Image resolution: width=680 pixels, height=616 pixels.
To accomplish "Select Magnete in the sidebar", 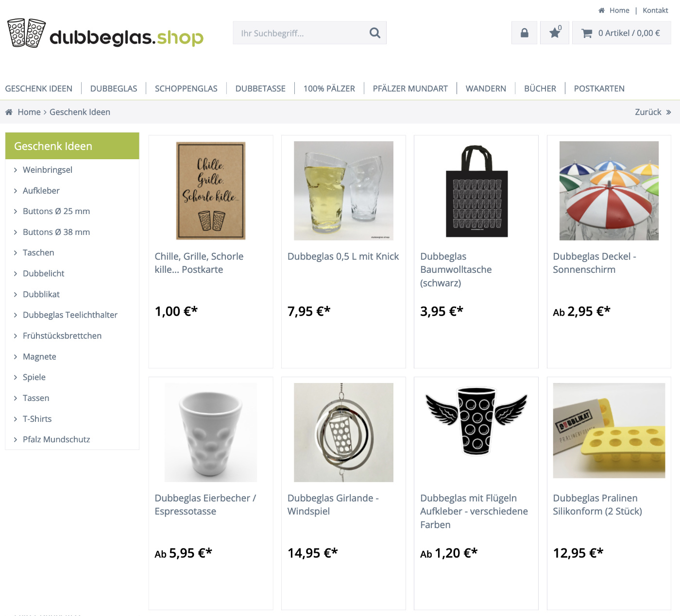I will 39,357.
